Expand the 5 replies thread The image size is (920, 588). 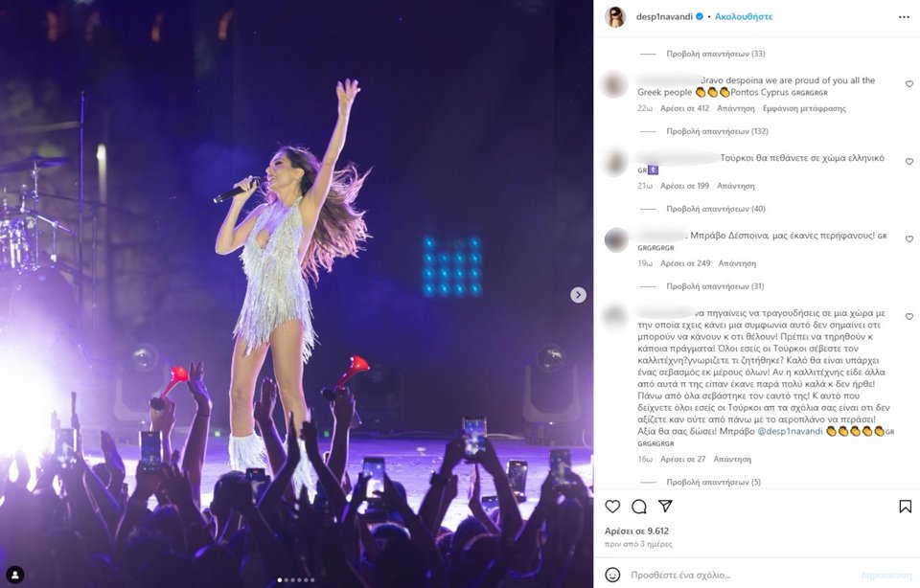tap(713, 482)
